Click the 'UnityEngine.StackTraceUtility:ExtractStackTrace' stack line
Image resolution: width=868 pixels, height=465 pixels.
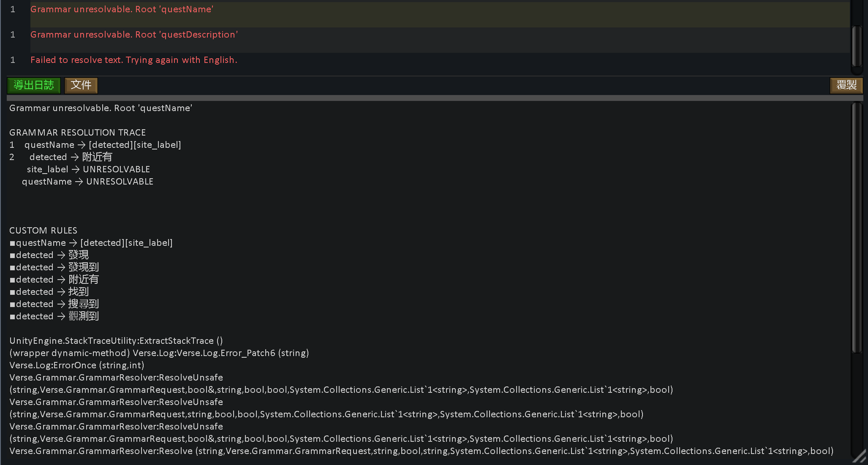[x=116, y=340]
